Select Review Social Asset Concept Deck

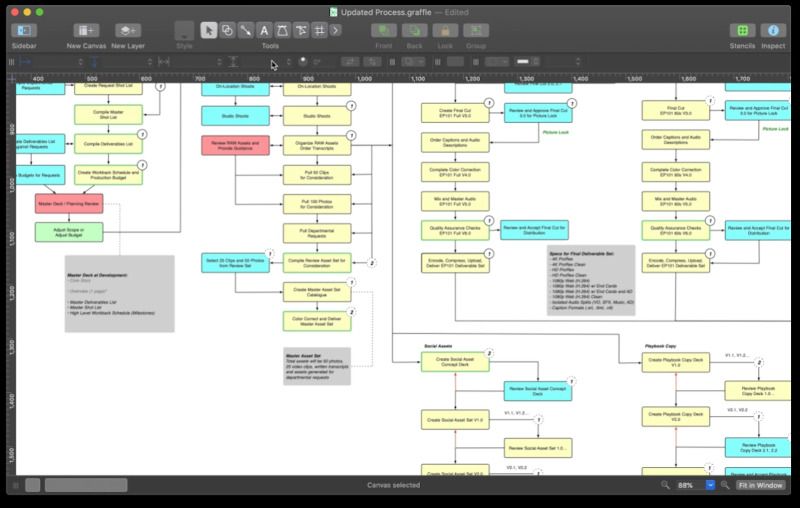[x=538, y=391]
